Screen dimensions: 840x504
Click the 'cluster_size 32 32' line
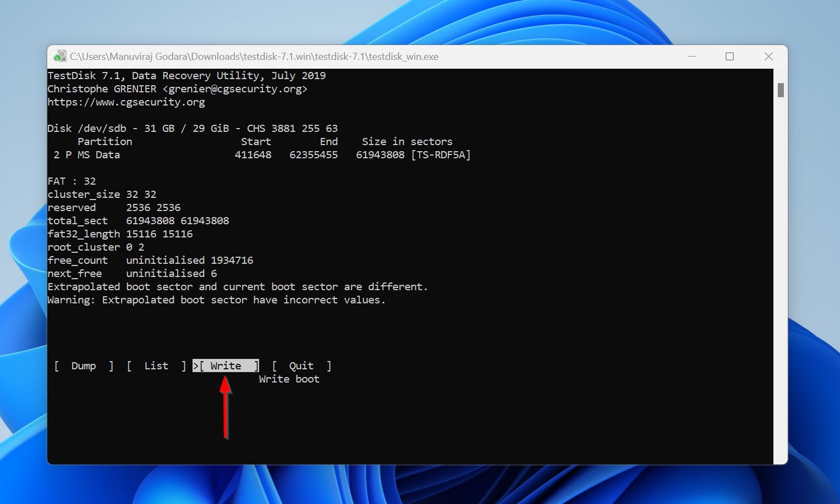click(x=102, y=195)
